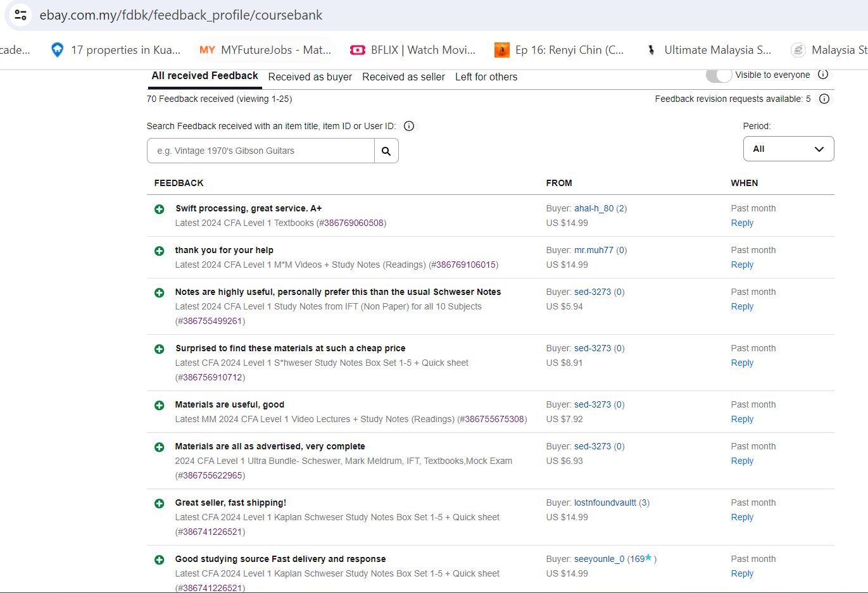Viewport: 868px width, 593px height.
Task: Open item number 386769060508
Action: 354,223
